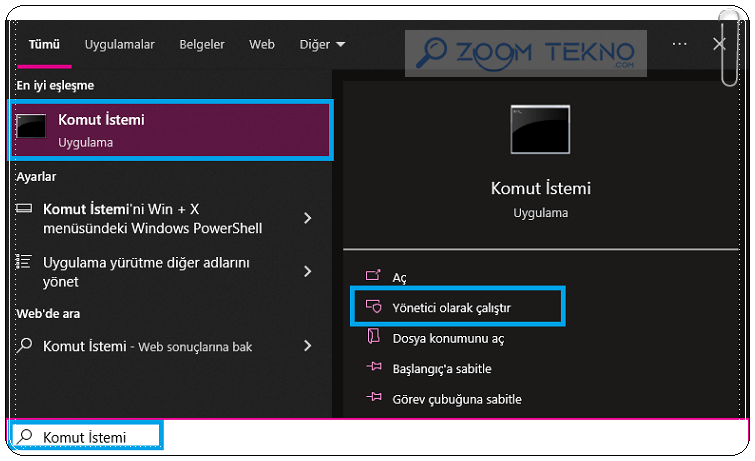The image size is (755, 461).
Task: Open the three-dot options menu
Action: tap(679, 44)
